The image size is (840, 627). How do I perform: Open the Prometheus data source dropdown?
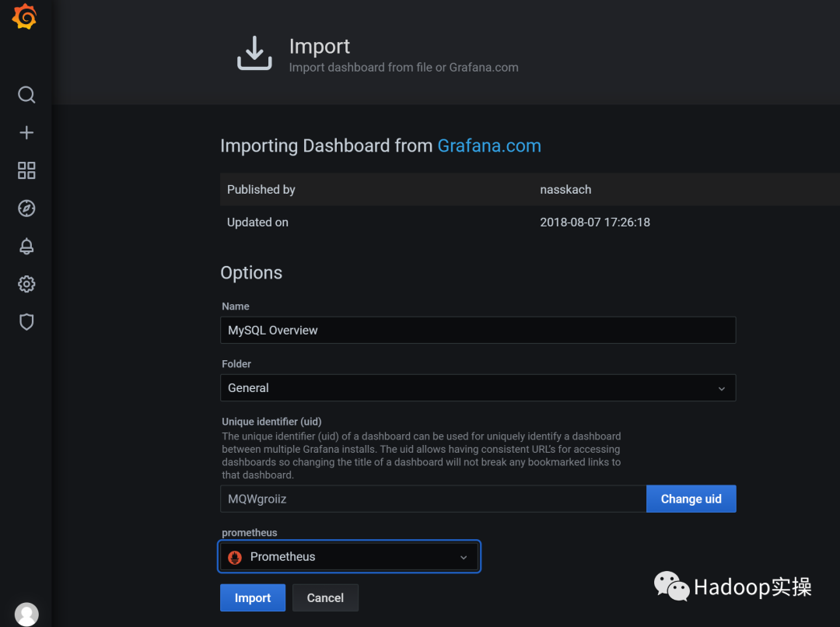(349, 557)
